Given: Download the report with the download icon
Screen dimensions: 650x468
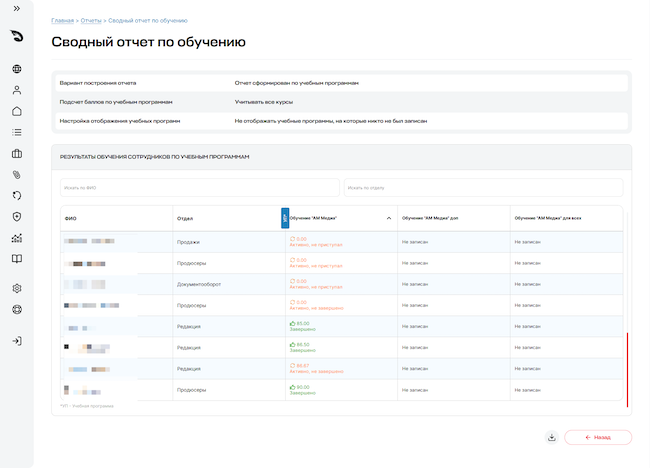Looking at the screenshot, I should [x=551, y=437].
